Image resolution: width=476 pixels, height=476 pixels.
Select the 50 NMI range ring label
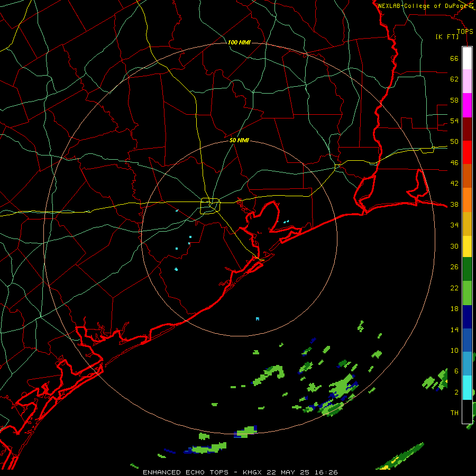click(239, 140)
